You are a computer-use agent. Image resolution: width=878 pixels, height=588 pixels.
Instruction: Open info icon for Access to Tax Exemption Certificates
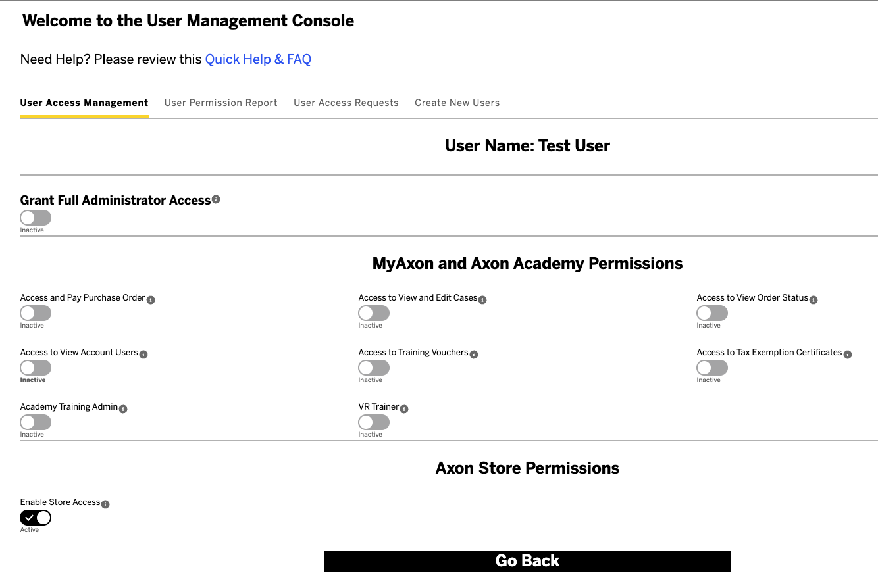[848, 353]
